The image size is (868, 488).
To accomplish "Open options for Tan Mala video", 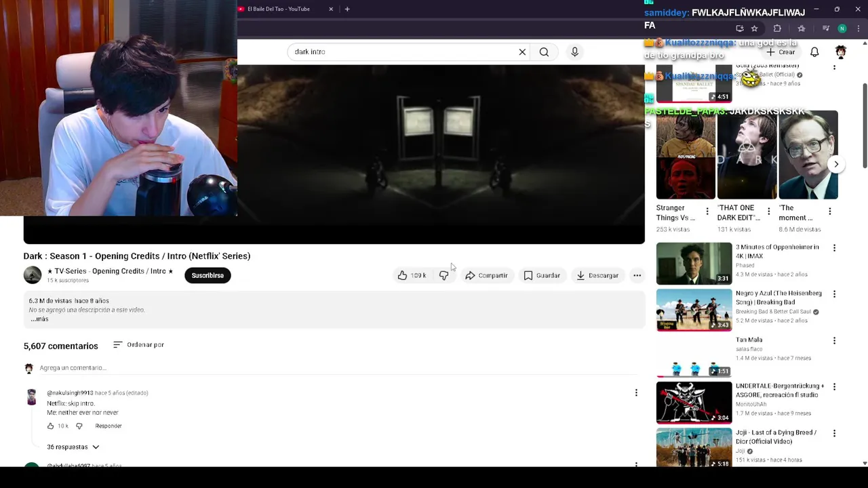I will coord(834,340).
